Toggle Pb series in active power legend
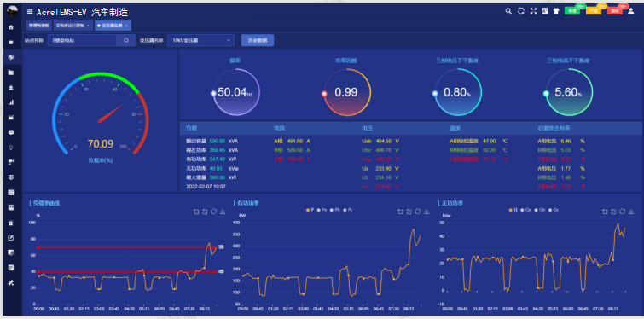The width and height of the screenshot is (644, 319). (x=334, y=210)
